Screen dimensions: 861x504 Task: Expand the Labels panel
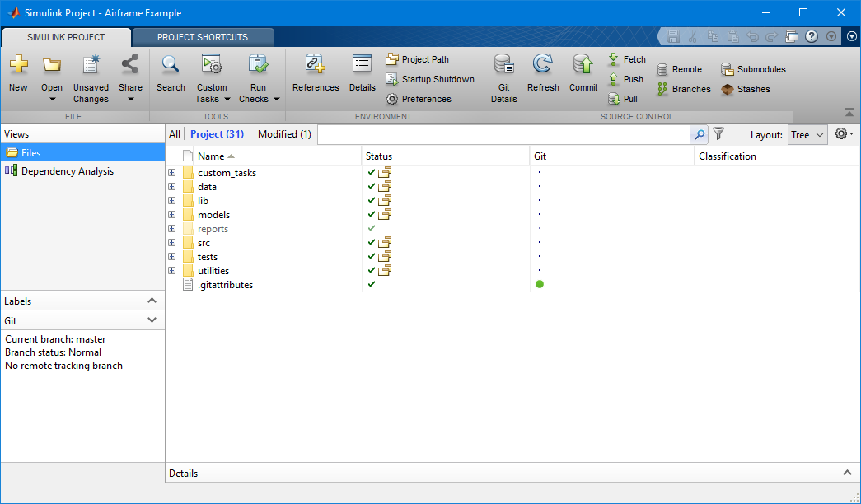152,301
